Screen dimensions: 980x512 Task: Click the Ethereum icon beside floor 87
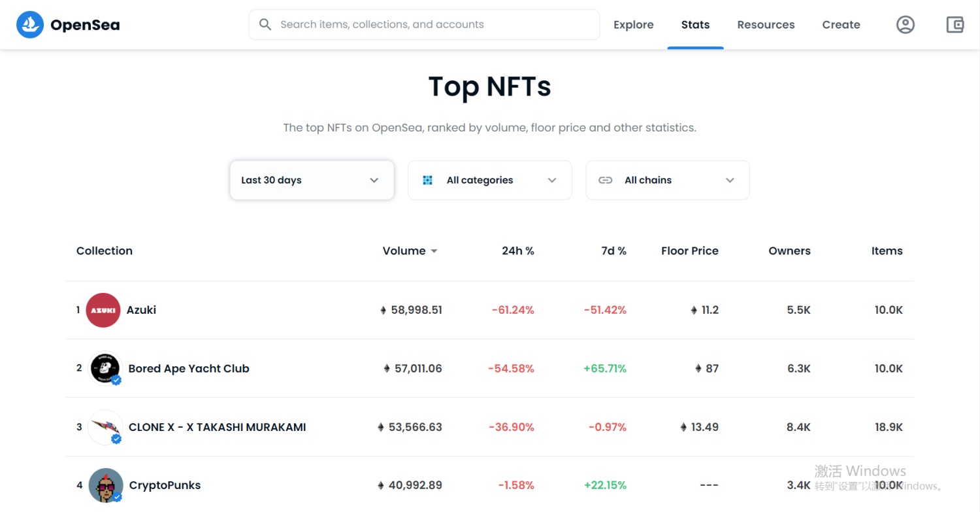[698, 369]
